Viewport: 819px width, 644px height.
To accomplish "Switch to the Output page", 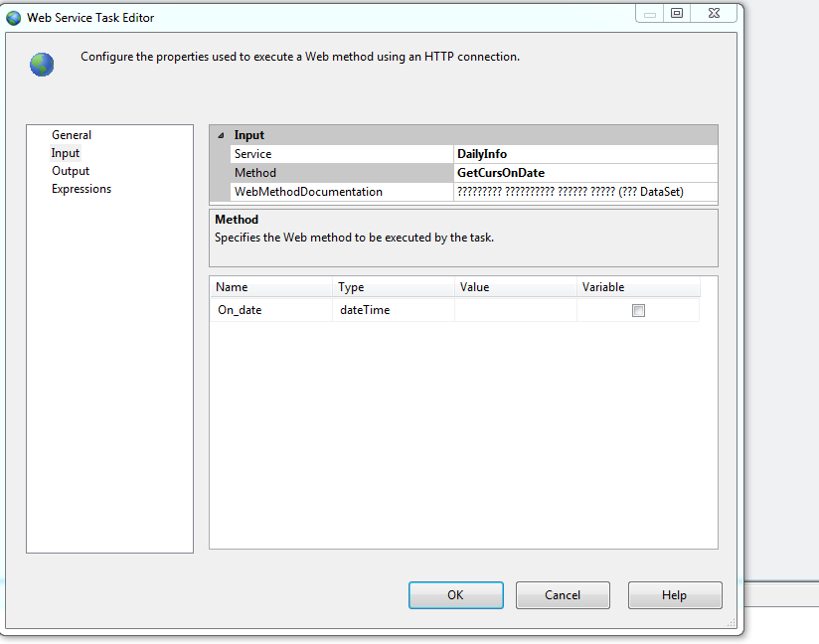I will [71, 171].
